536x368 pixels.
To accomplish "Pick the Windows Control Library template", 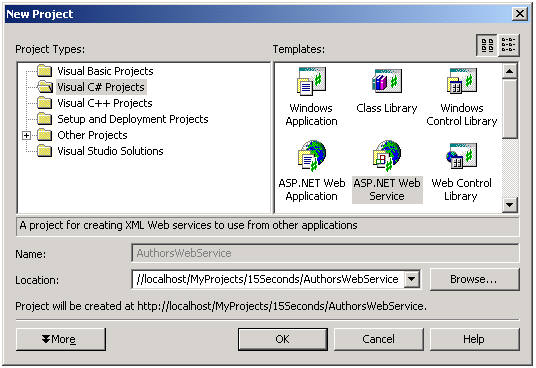I will coord(461,97).
